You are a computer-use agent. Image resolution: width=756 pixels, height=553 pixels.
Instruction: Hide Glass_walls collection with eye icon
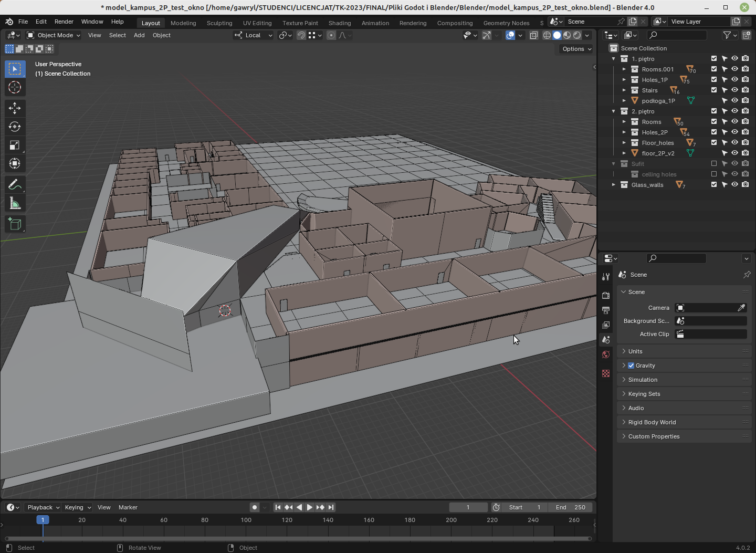735,184
